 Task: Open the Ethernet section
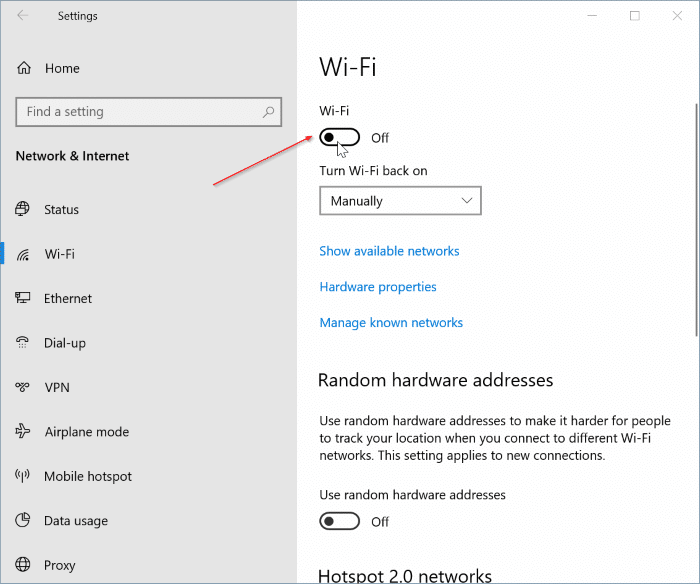pos(68,298)
